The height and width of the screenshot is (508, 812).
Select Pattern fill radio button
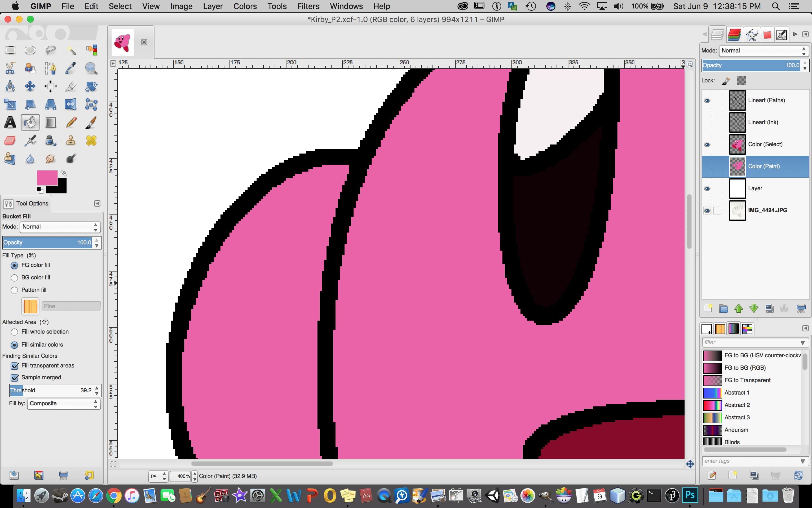pyautogui.click(x=14, y=290)
